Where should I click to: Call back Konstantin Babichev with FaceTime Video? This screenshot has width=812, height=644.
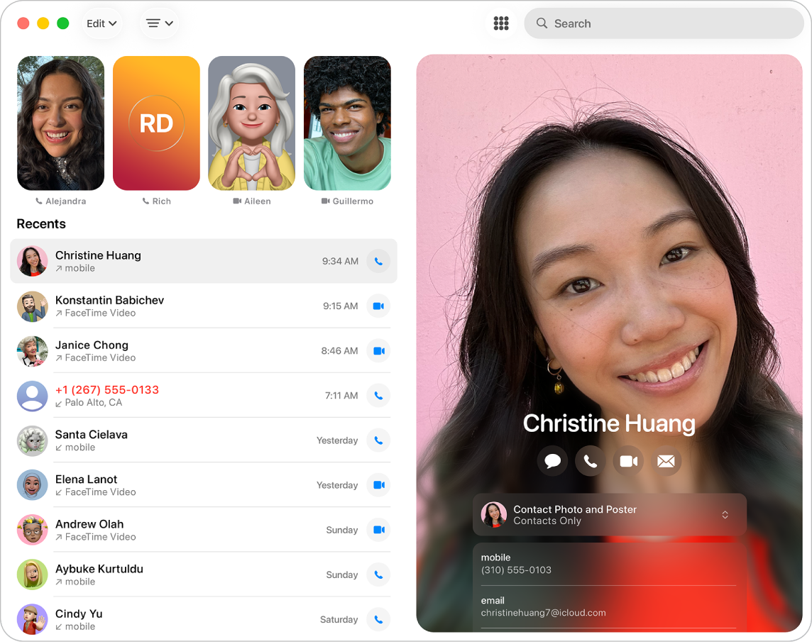[378, 306]
